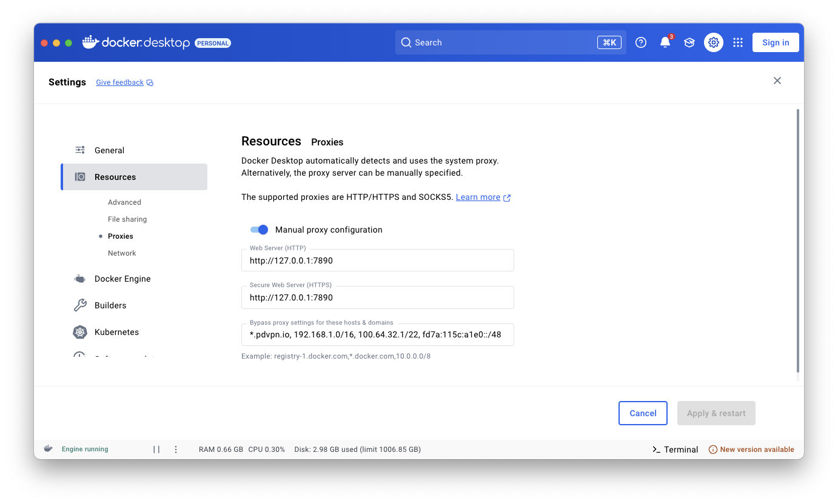838x504 pixels.
Task: Pause the engine with the pause icon
Action: [156, 449]
